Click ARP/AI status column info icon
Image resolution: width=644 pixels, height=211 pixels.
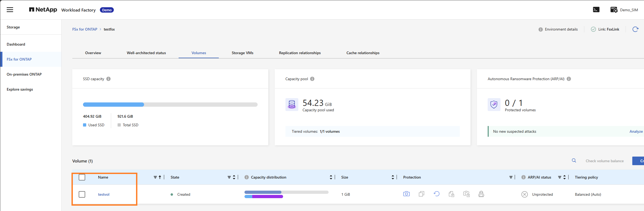[x=524, y=177]
